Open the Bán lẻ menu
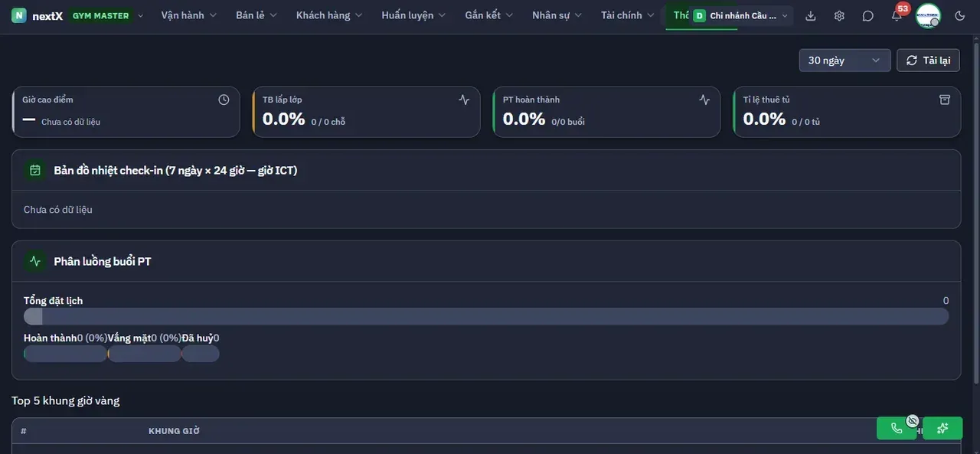The height and width of the screenshot is (454, 980). 256,15
